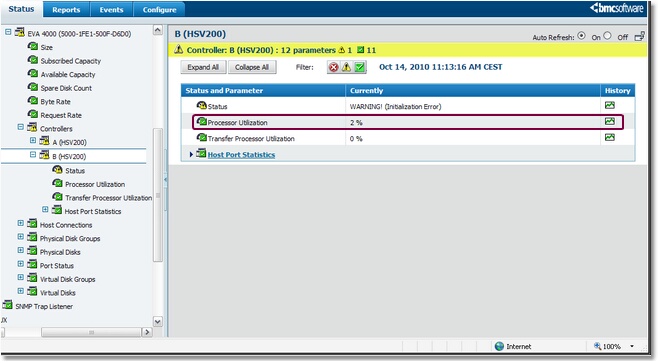Click the Available Capacity status icon
Viewport: 658px width, 363px height.
[x=33, y=73]
